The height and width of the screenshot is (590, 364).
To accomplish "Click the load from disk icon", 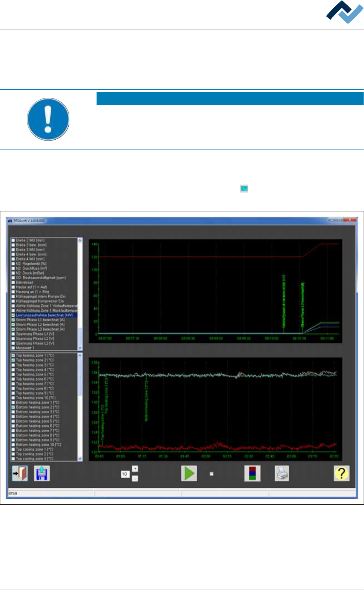I will pyautogui.click(x=42, y=473).
